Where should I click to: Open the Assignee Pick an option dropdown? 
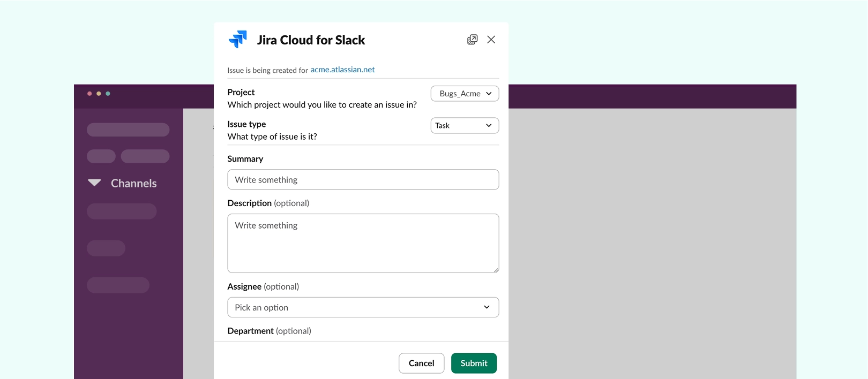(363, 307)
